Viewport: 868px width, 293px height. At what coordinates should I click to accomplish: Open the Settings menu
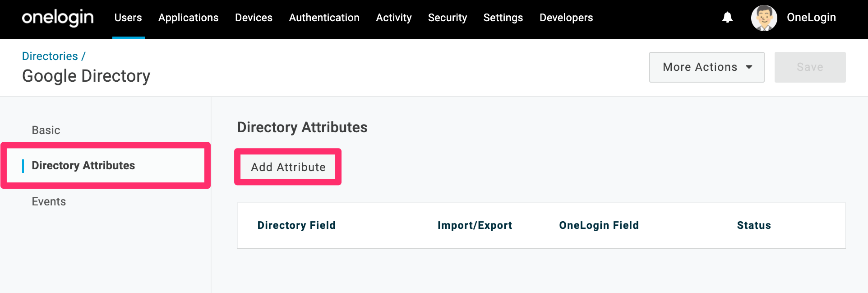click(503, 18)
